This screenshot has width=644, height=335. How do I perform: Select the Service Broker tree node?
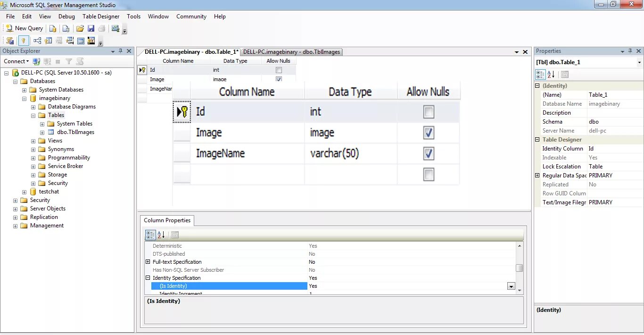66,166
